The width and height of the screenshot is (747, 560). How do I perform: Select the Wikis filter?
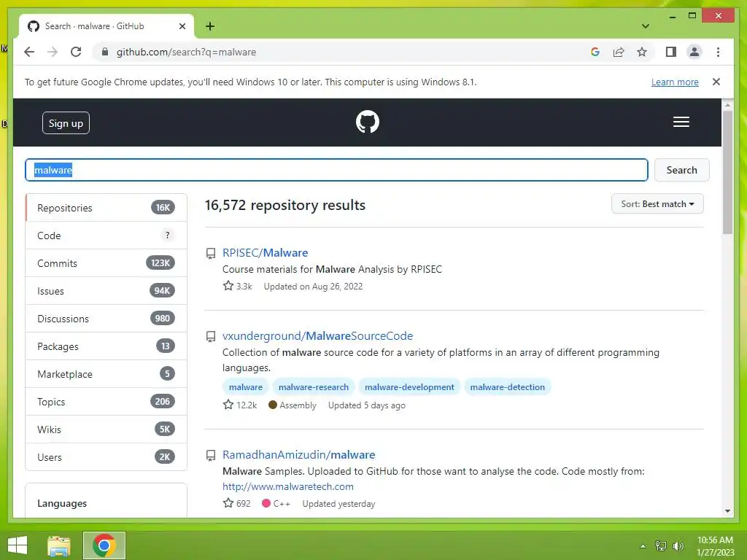pyautogui.click(x=107, y=429)
